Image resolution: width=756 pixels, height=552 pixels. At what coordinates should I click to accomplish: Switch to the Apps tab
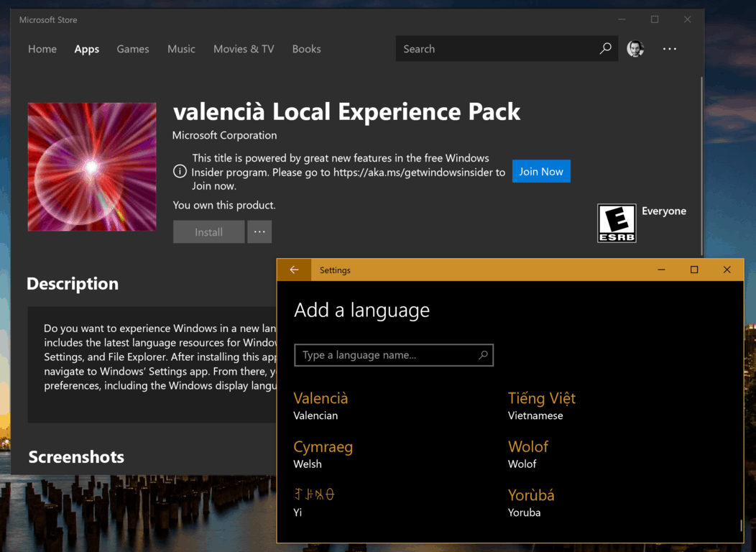click(x=87, y=49)
